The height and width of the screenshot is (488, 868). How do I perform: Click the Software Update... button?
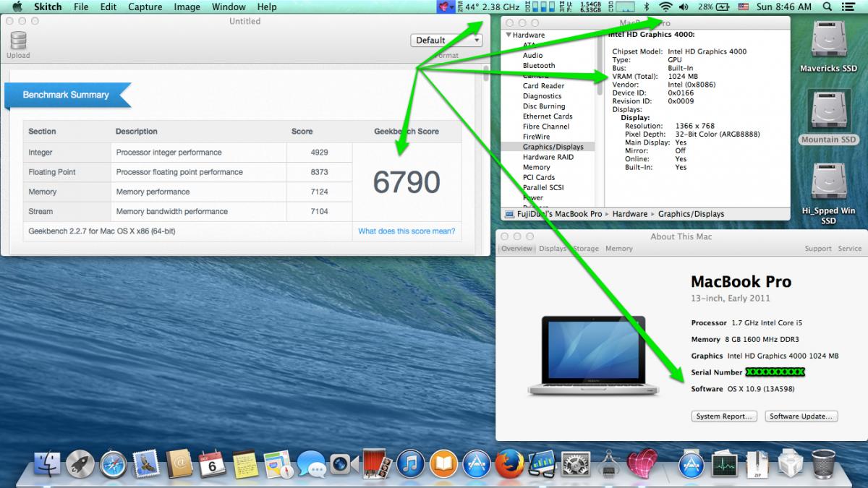click(801, 416)
